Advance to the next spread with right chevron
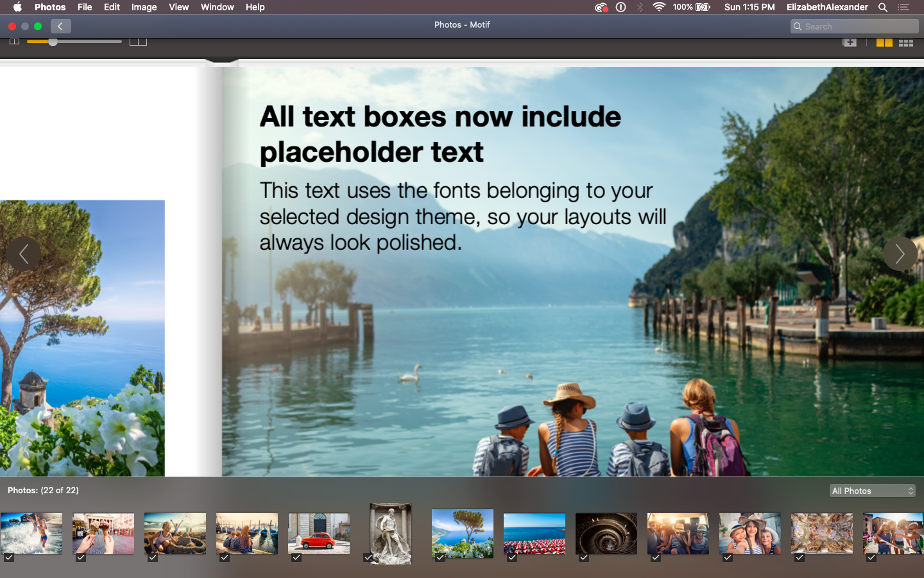 click(900, 254)
